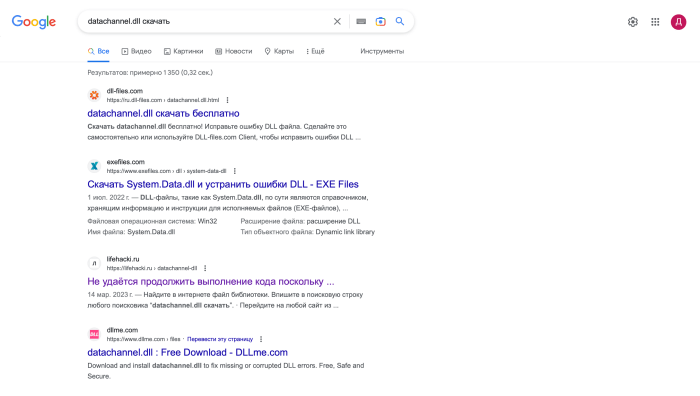Open the on-screen keyboard icon
The height and width of the screenshot is (396, 700).
coord(361,21)
